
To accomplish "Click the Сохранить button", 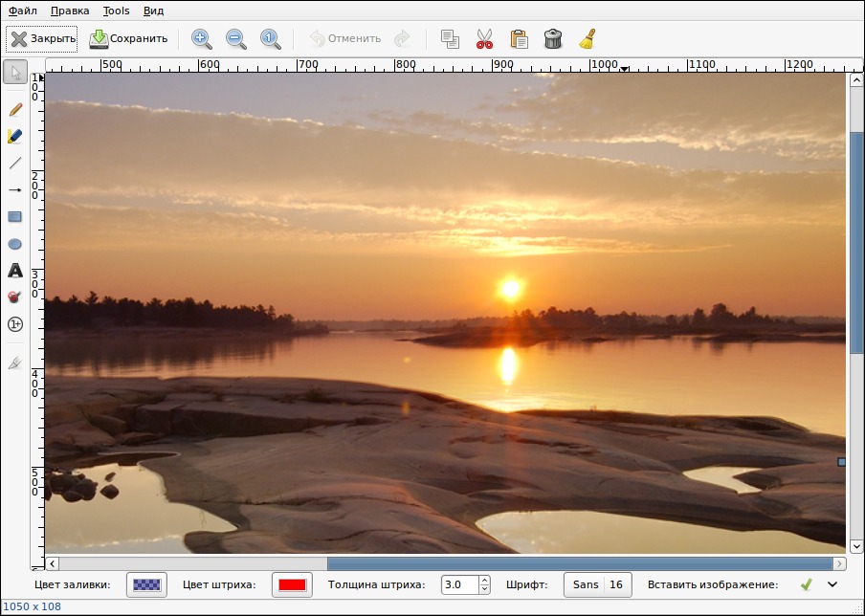I will coord(128,38).
